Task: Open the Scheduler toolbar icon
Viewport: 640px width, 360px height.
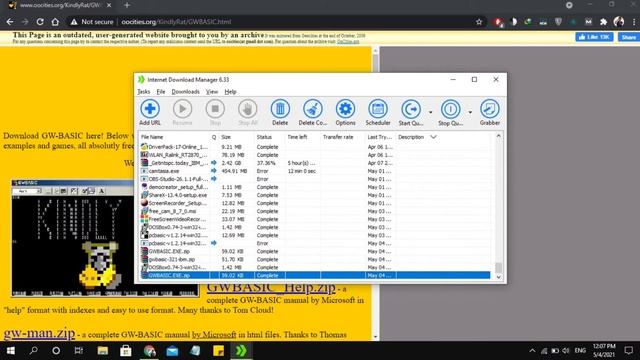Action: pos(378,112)
